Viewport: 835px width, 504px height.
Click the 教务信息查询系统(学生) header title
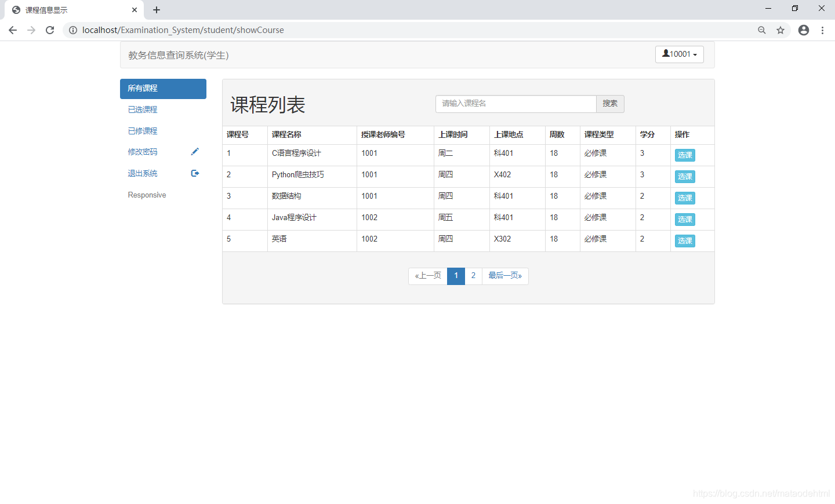[179, 55]
